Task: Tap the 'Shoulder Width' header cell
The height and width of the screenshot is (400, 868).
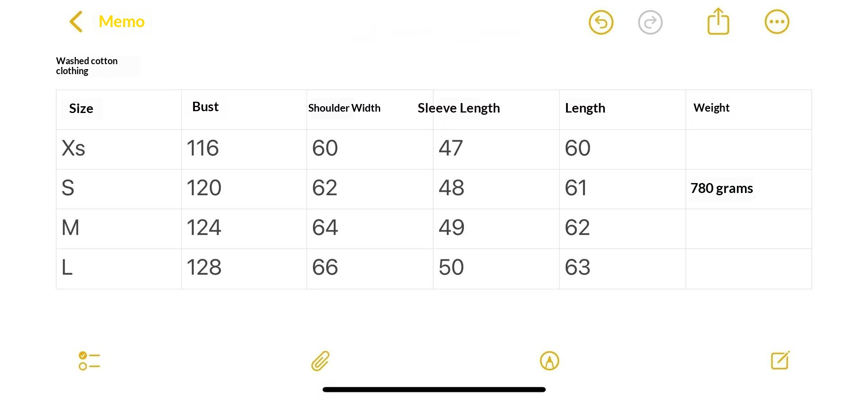Action: click(x=344, y=108)
